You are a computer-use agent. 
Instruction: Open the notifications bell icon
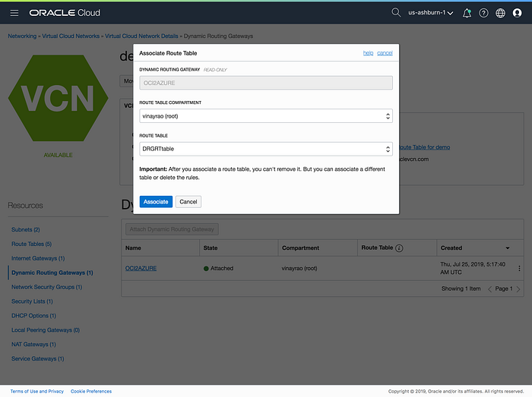[467, 13]
